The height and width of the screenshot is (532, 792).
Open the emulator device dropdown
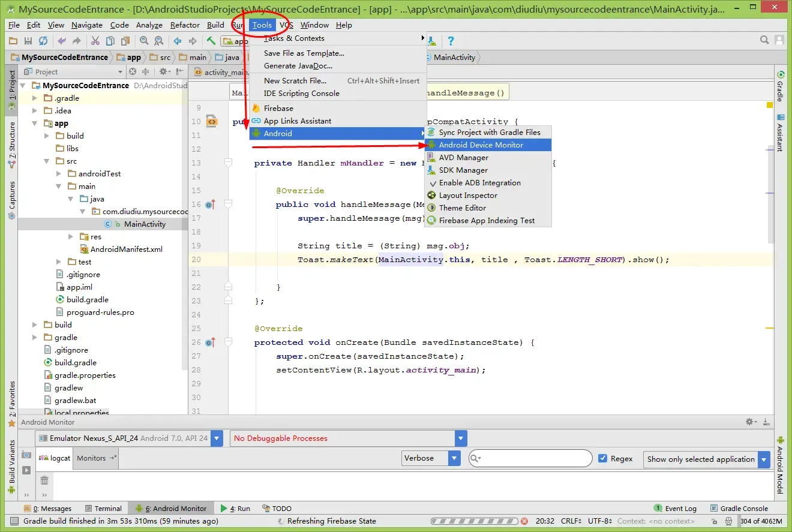click(217, 438)
